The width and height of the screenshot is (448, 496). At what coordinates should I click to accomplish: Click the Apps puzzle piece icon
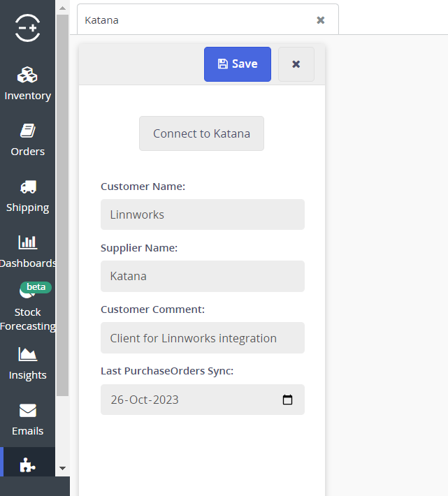tap(27, 465)
